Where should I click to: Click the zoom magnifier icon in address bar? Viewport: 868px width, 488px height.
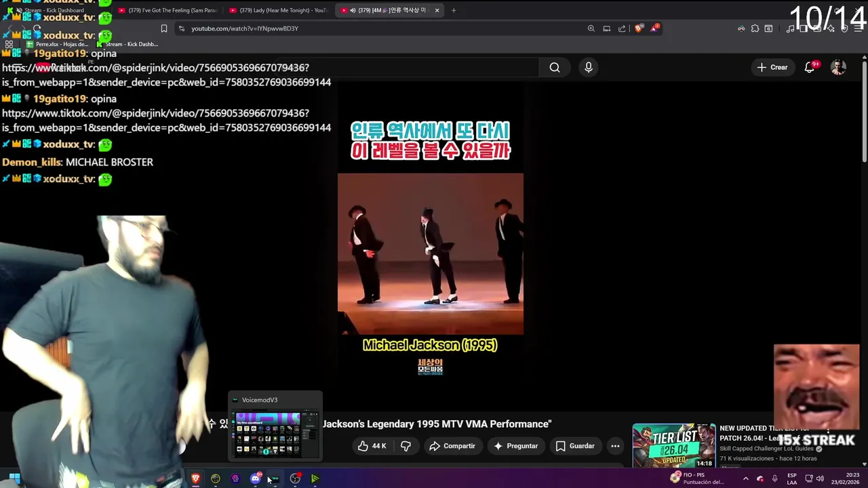coord(591,28)
